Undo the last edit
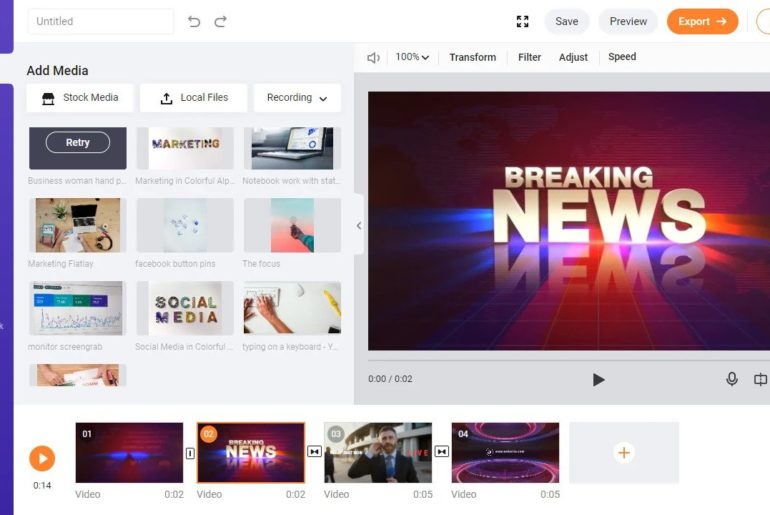 tap(194, 21)
